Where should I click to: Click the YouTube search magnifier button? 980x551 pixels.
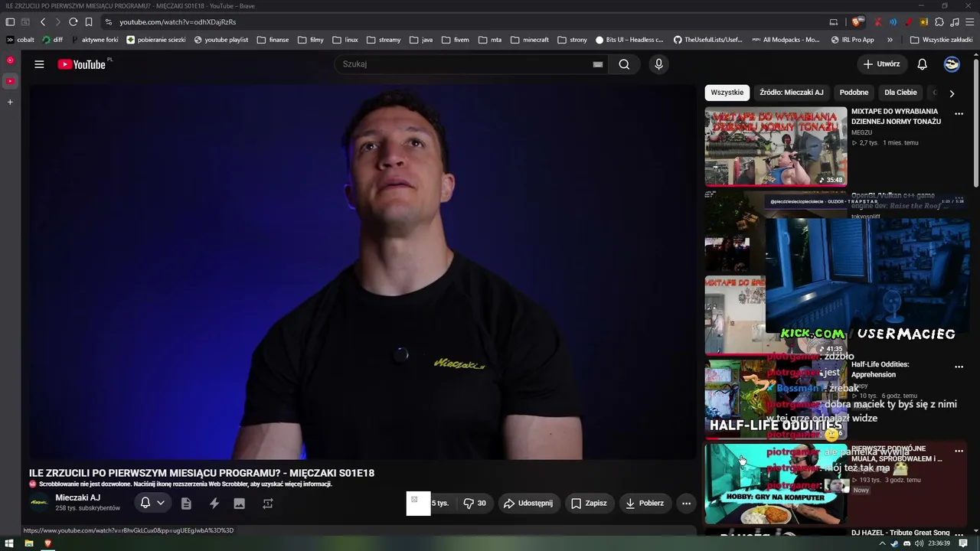624,64
